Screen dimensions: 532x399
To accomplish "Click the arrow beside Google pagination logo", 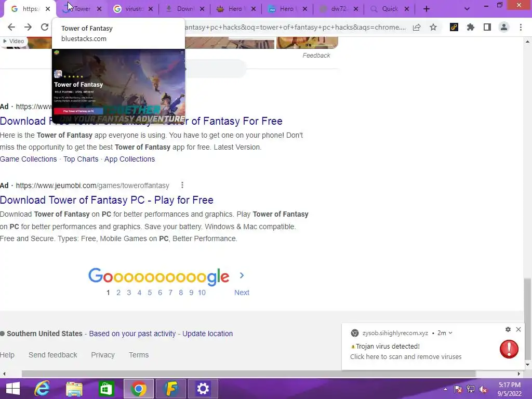I will coord(242,275).
